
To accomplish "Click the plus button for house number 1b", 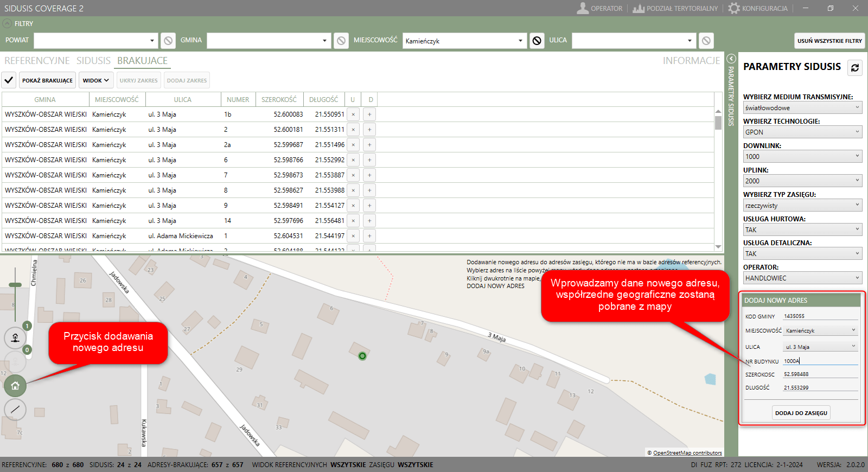I will tap(369, 114).
